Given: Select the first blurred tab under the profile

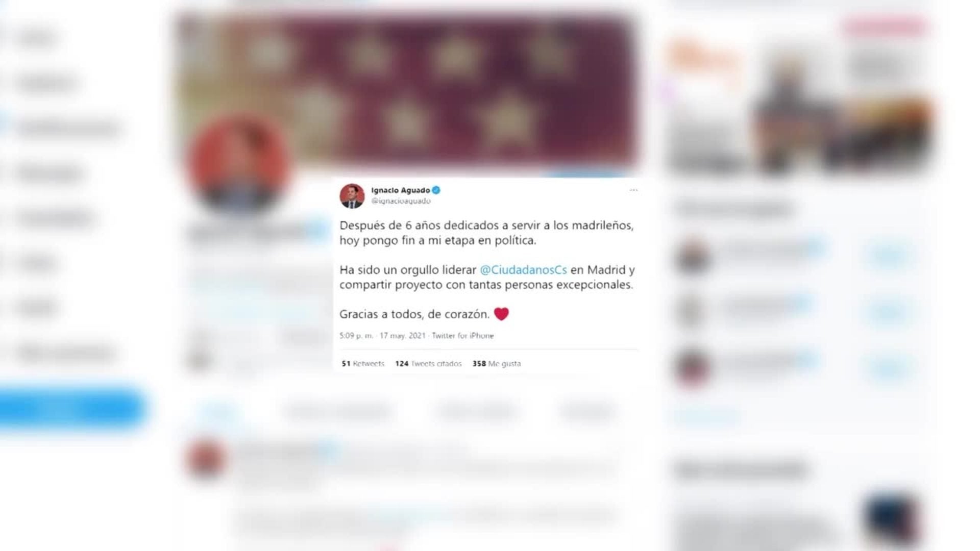Looking at the screenshot, I should coord(217,411).
